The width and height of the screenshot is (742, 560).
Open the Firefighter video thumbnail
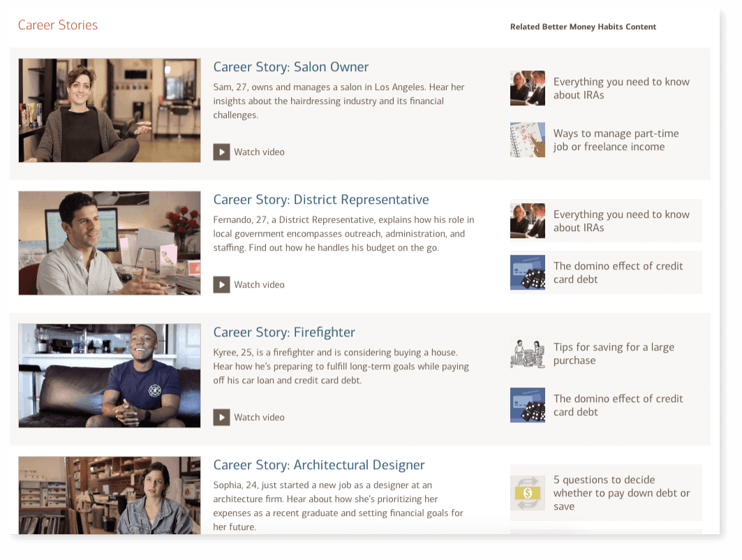(110, 376)
